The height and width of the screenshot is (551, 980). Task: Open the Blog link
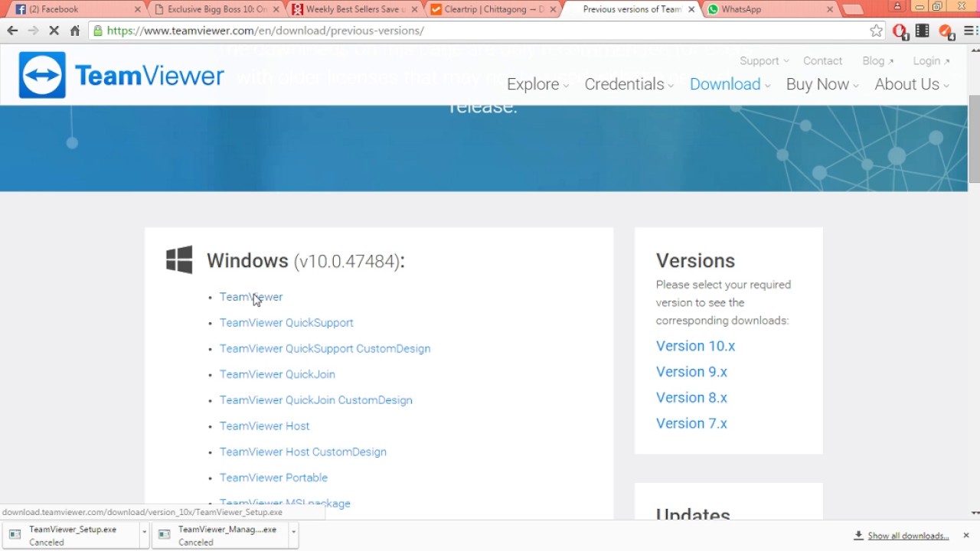[x=877, y=60]
